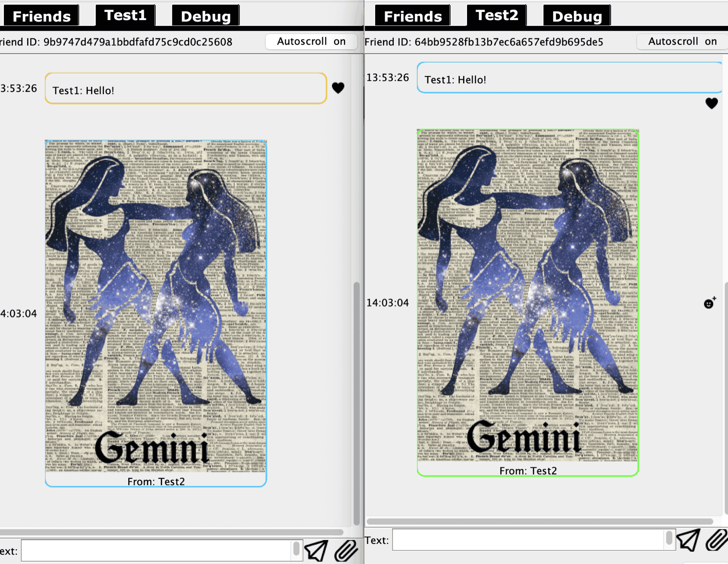Select the yellow-bordered Hello message in Test1 window

[186, 89]
